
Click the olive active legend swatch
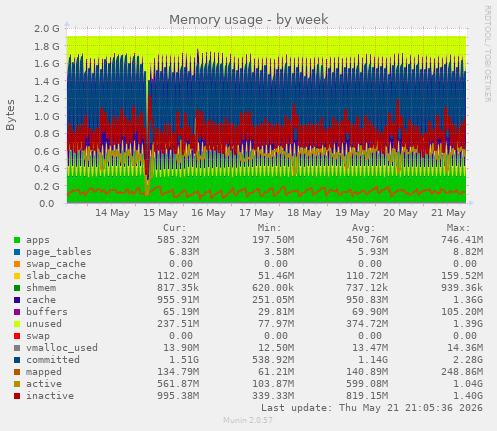tap(17, 384)
